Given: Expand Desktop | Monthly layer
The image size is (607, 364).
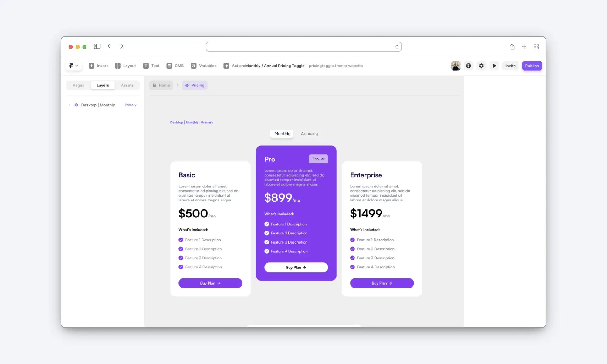Looking at the screenshot, I should click(69, 104).
